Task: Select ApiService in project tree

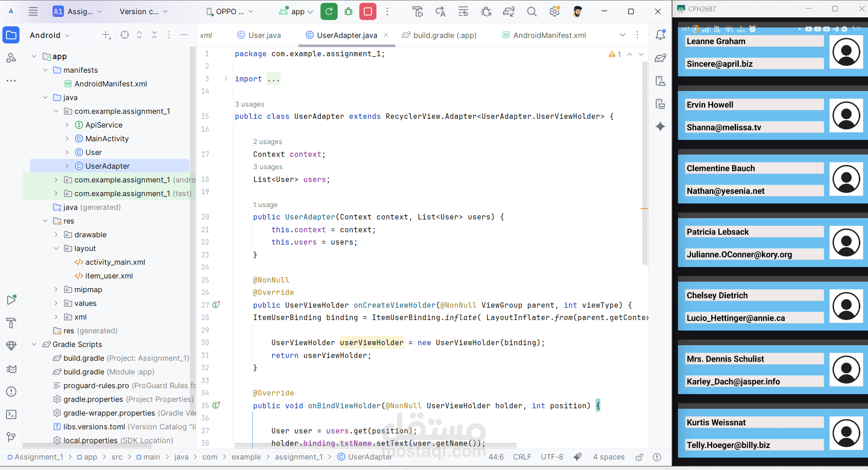Action: pyautogui.click(x=104, y=125)
